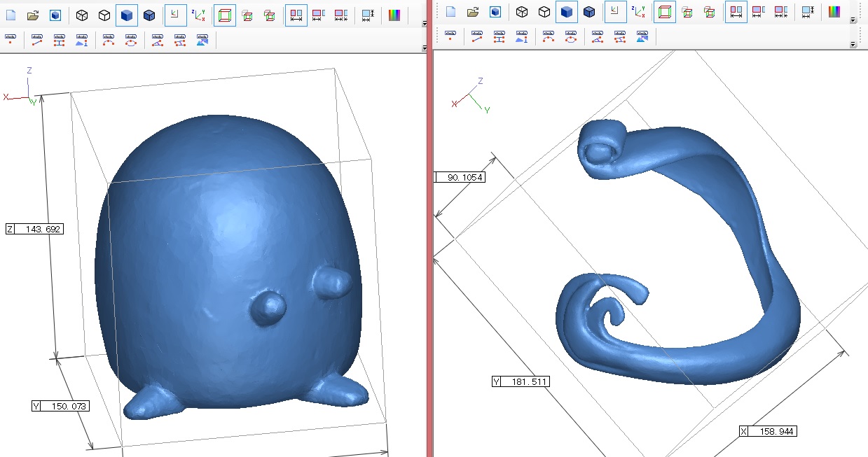Select hidden-line cube mode in penguin window
868x457 pixels.
[104, 15]
